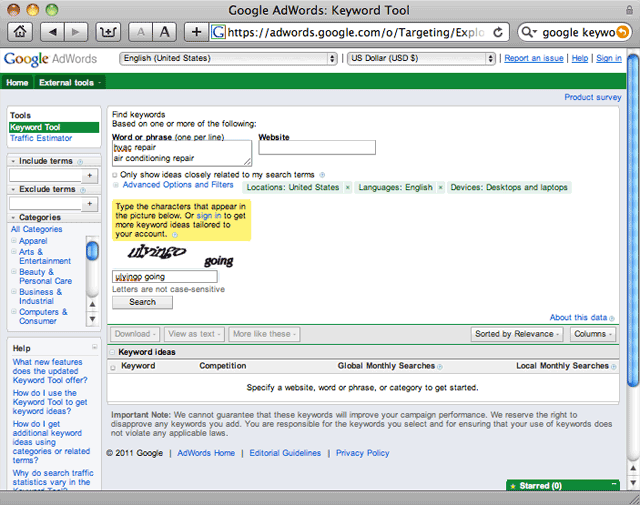Image resolution: width=640 pixels, height=505 pixels.
Task: Focus the Website input field
Action: click(x=317, y=147)
